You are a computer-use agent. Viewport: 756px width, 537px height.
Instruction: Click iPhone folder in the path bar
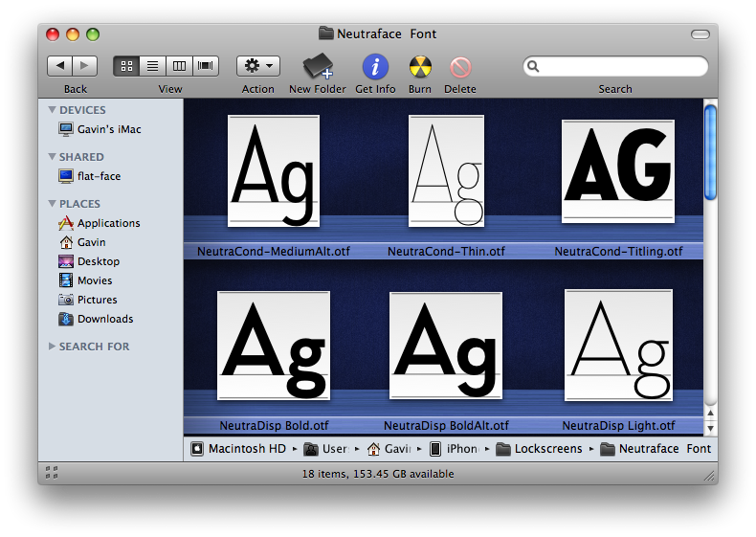coord(454,449)
